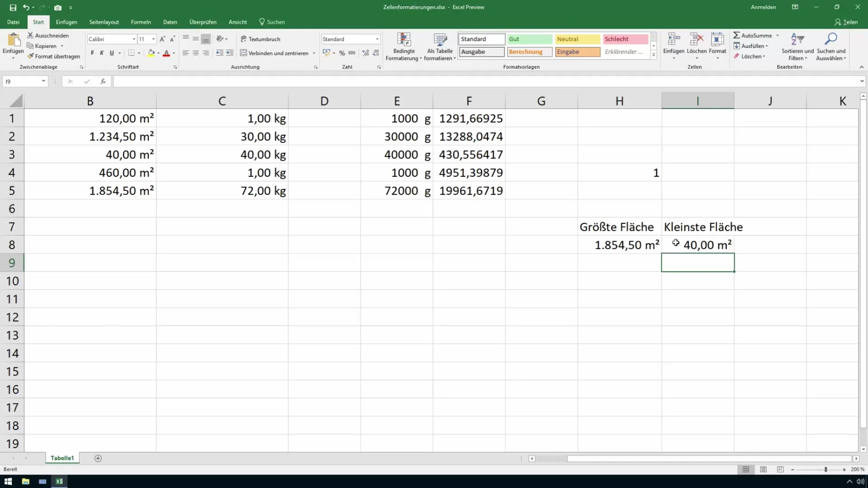Toggle Textumbruch wrap text
Viewport: 868px width, 488px height.
pyautogui.click(x=260, y=39)
